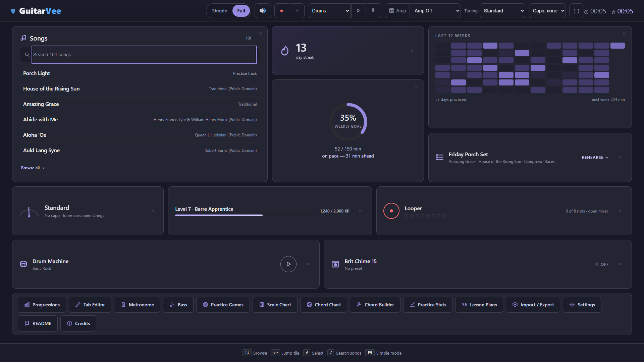Viewport: 644px width, 362px height.
Task: Close the Songs tile
Action: point(260,34)
